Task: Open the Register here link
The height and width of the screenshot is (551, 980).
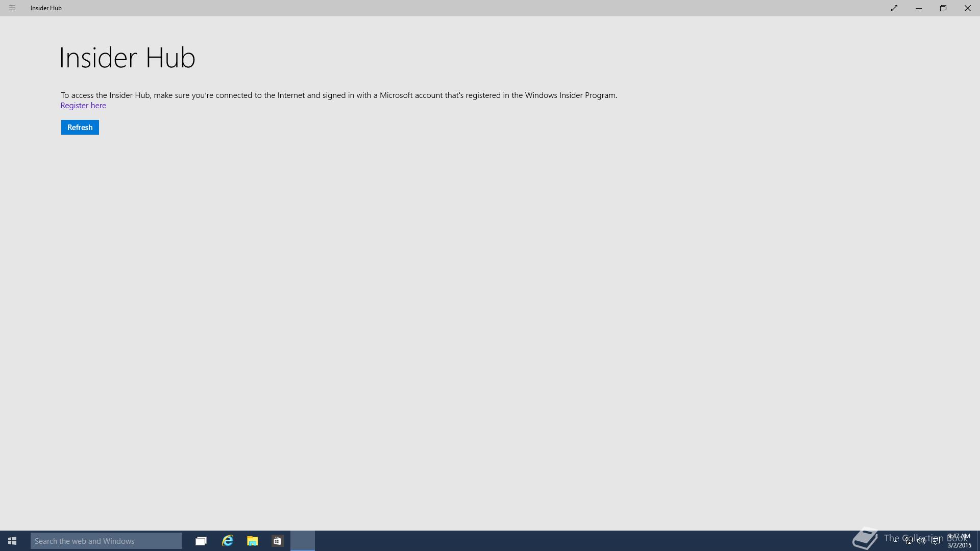Action: coord(83,106)
